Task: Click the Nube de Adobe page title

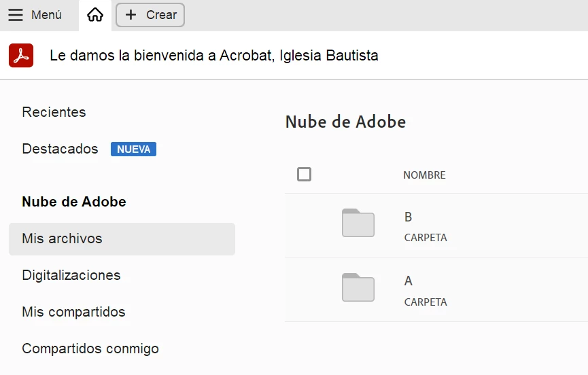Action: coord(345,122)
